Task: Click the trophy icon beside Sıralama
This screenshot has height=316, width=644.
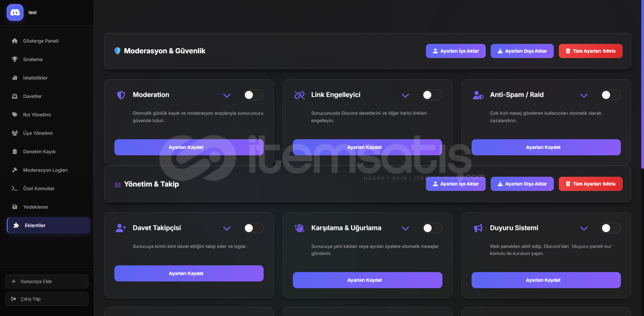Action: pyautogui.click(x=15, y=59)
